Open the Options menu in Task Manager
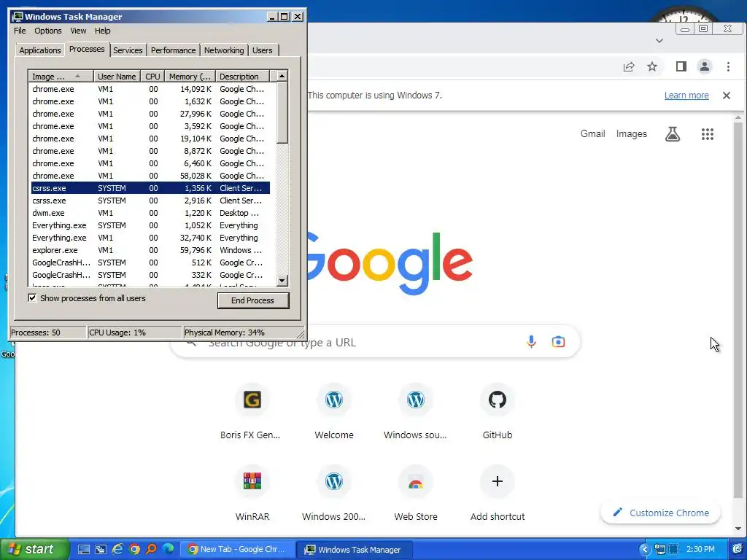 coord(47,31)
